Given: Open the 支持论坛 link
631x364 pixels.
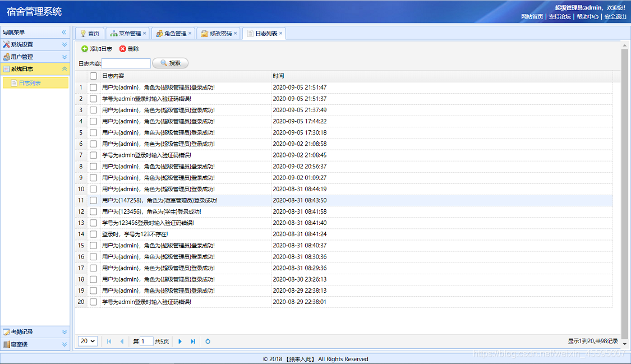Looking at the screenshot, I should pos(560,16).
